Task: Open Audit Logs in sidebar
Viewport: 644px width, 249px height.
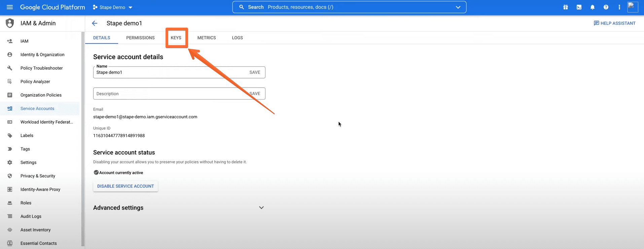Action: click(31, 216)
